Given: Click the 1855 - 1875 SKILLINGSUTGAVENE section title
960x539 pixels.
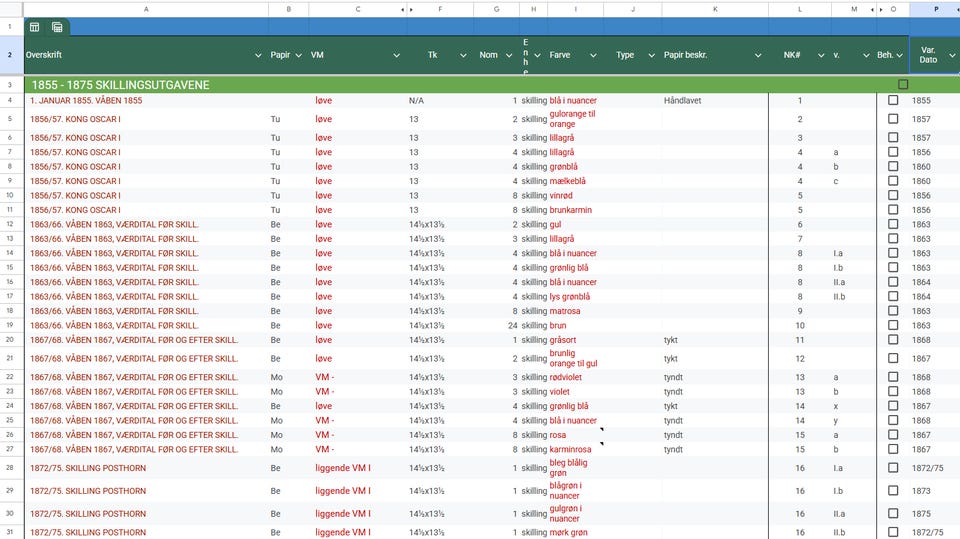Looking at the screenshot, I should 120,85.
